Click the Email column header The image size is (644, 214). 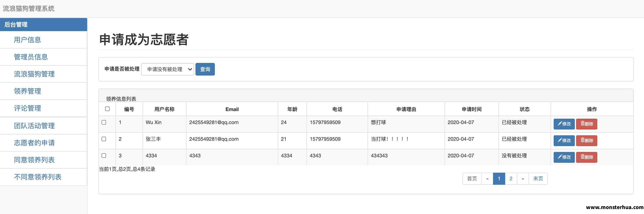(232, 109)
